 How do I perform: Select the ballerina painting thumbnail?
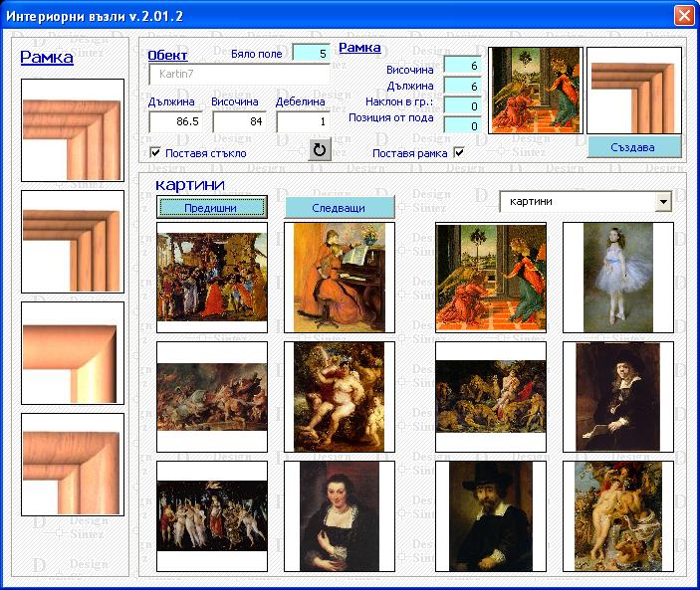coord(618,278)
